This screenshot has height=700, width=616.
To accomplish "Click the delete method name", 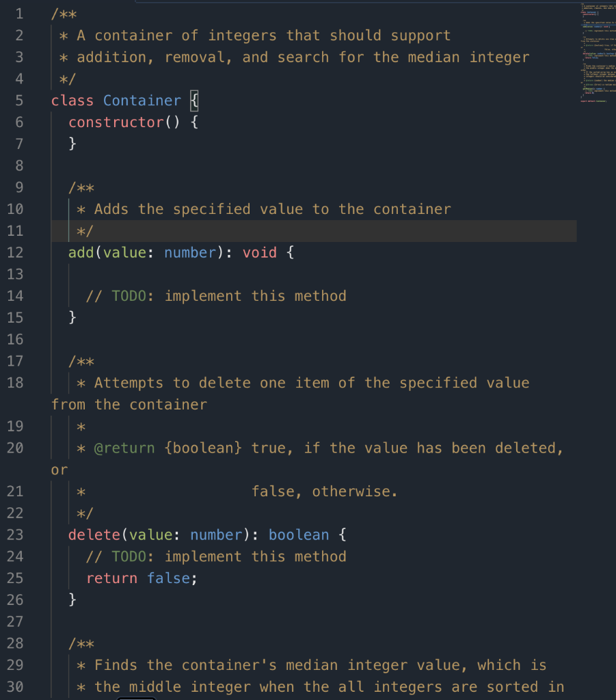I will pyautogui.click(x=94, y=535).
